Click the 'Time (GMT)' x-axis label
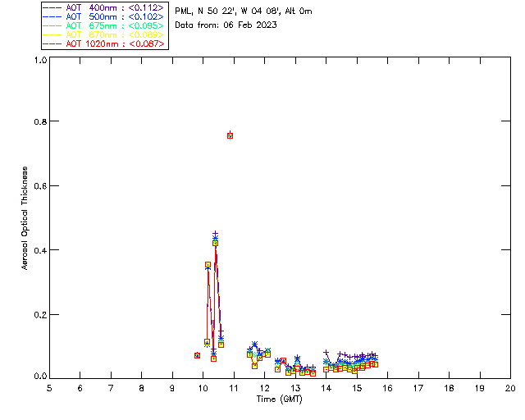This screenshot has height=420, width=525. [280, 399]
